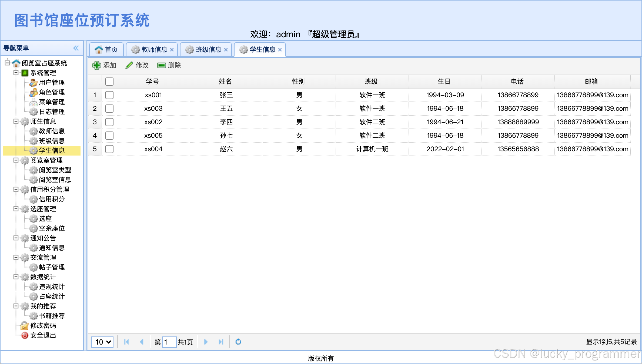Click the green minus Delete icon

[x=161, y=65]
